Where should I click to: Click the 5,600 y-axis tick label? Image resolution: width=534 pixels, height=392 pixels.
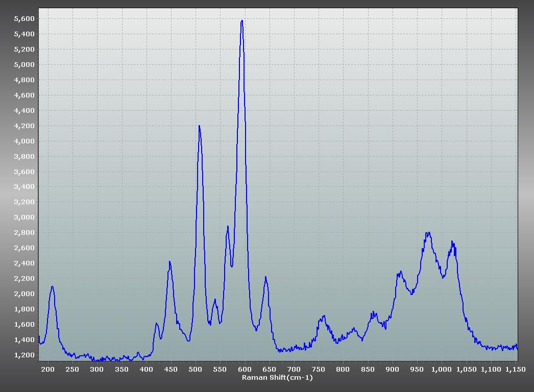pos(24,19)
